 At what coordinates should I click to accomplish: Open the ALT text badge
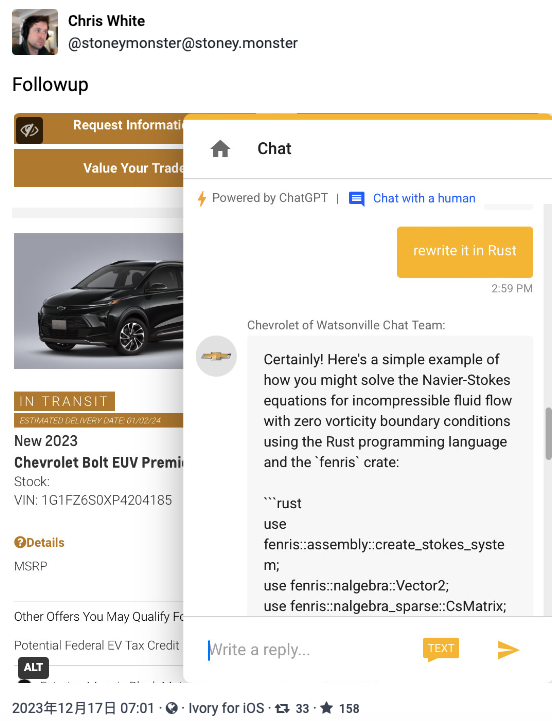[33, 667]
